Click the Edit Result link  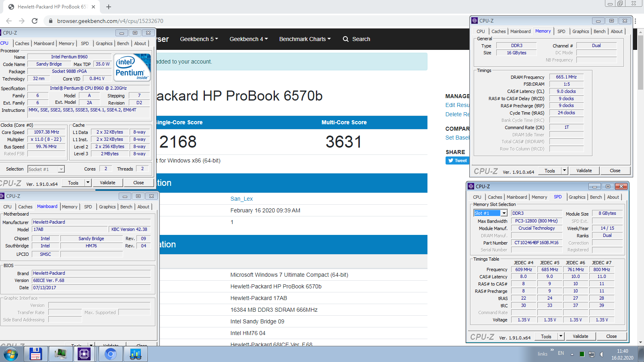pos(458,105)
